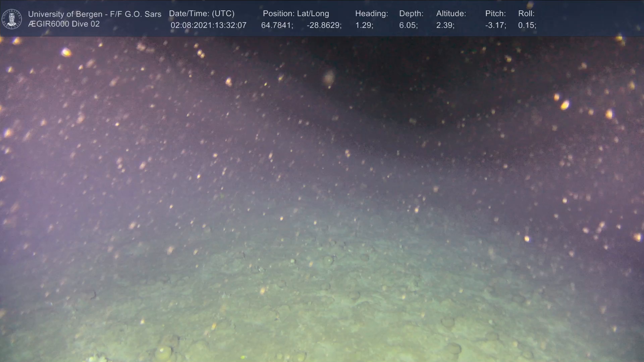Click the Roll: label
The height and width of the screenshot is (362, 644).
point(526,13)
